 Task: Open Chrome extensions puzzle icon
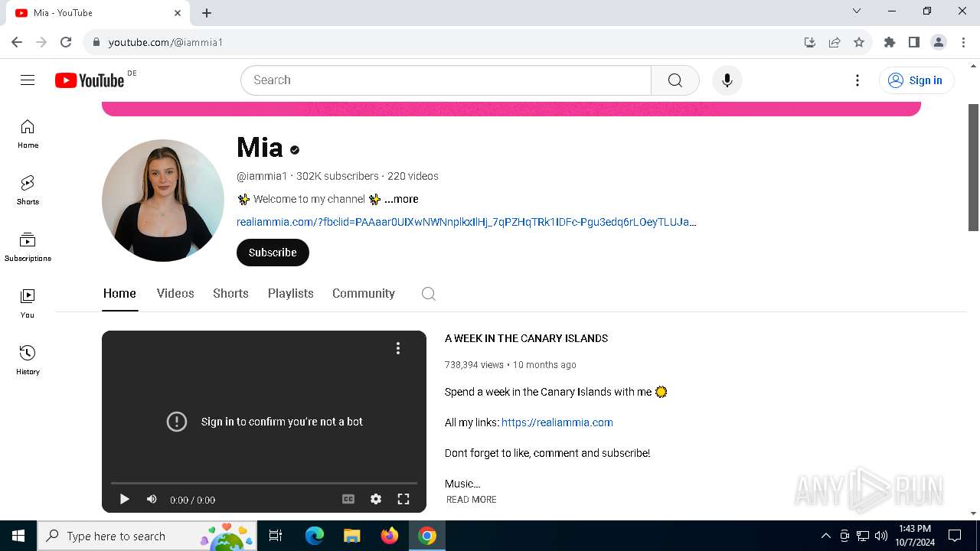pyautogui.click(x=890, y=42)
